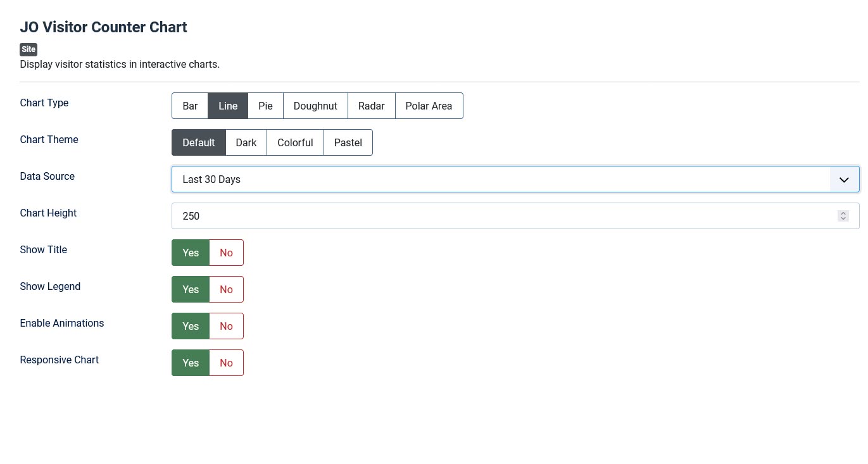Choose the Colorful chart theme
This screenshot has width=868, height=464.
[295, 142]
